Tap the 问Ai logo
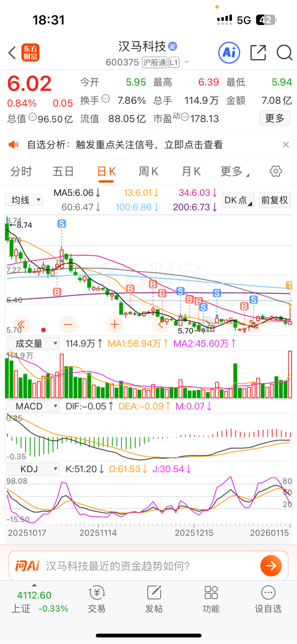This screenshot has height=644, width=297. pyautogui.click(x=27, y=566)
